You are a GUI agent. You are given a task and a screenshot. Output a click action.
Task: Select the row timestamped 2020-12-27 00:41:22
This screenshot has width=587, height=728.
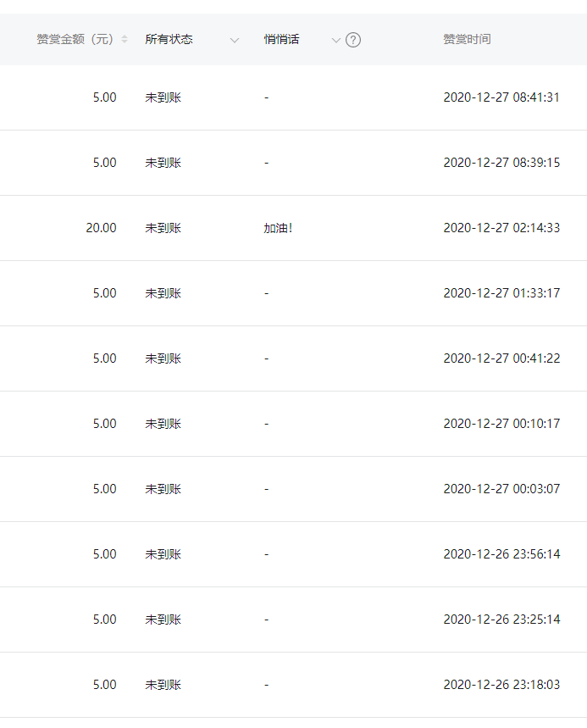(x=293, y=358)
